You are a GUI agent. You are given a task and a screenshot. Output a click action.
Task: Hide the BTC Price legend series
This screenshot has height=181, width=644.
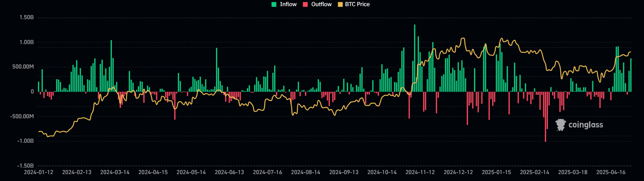point(357,4)
